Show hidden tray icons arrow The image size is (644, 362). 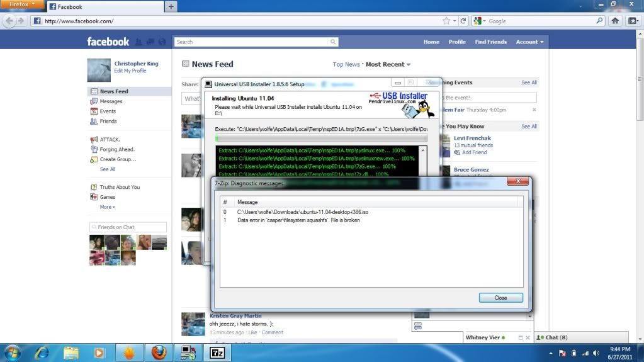click(551, 353)
